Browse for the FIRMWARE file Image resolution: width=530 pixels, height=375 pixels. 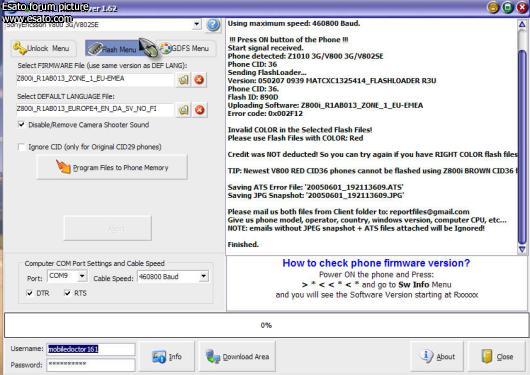[183, 80]
